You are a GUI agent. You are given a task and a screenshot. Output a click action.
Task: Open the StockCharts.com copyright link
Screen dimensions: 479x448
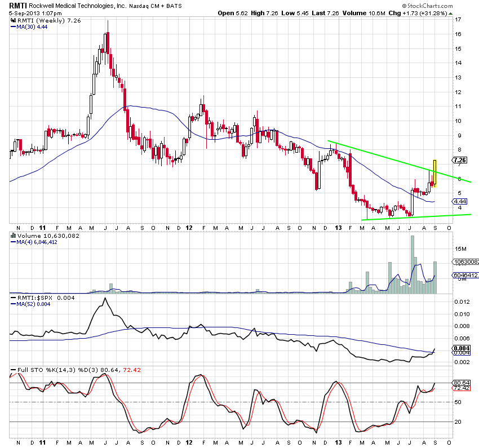pos(427,6)
